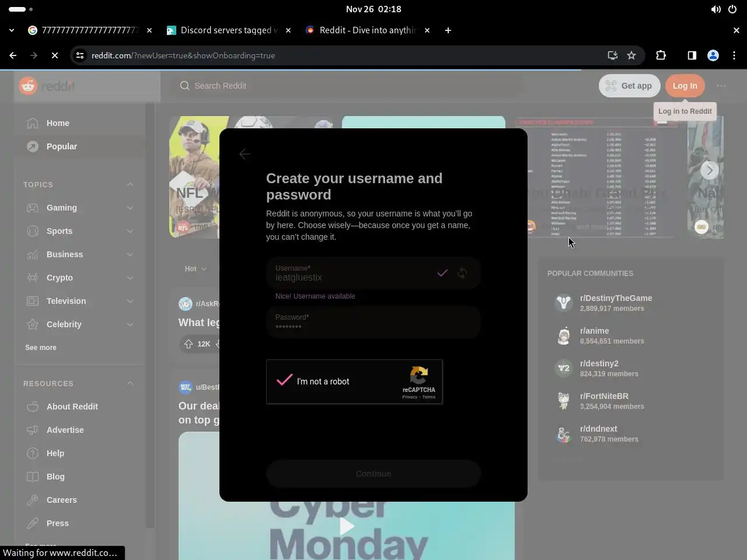Expand the Gaming topic chevron
Image resolution: width=747 pixels, height=560 pixels.
pyautogui.click(x=130, y=208)
